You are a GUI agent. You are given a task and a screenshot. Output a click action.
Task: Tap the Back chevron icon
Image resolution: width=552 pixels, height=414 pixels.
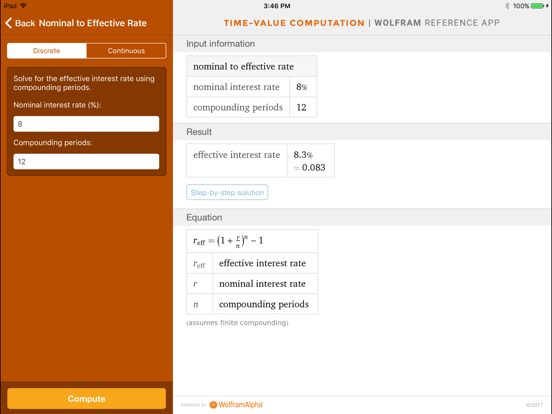(8, 23)
